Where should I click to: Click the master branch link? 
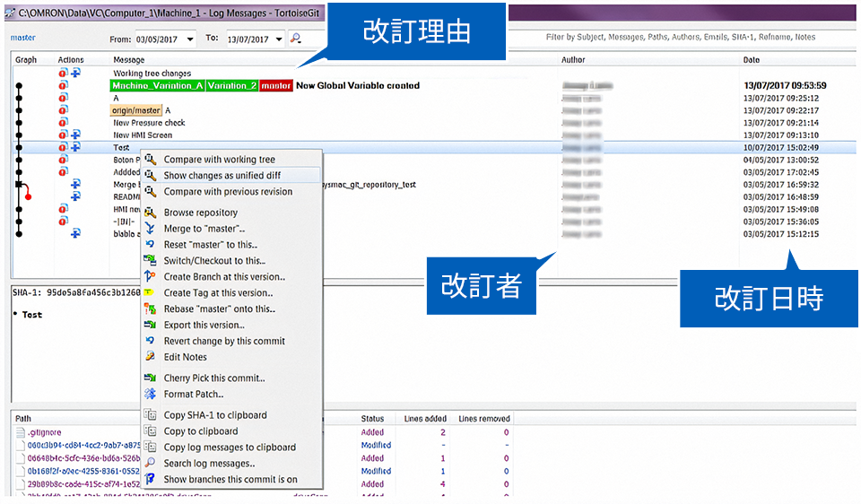point(22,38)
